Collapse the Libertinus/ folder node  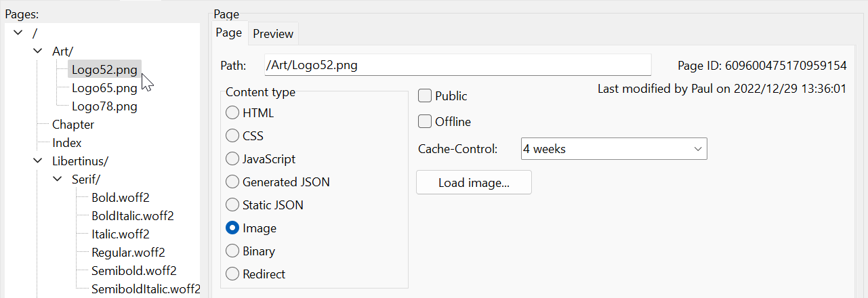click(x=37, y=161)
